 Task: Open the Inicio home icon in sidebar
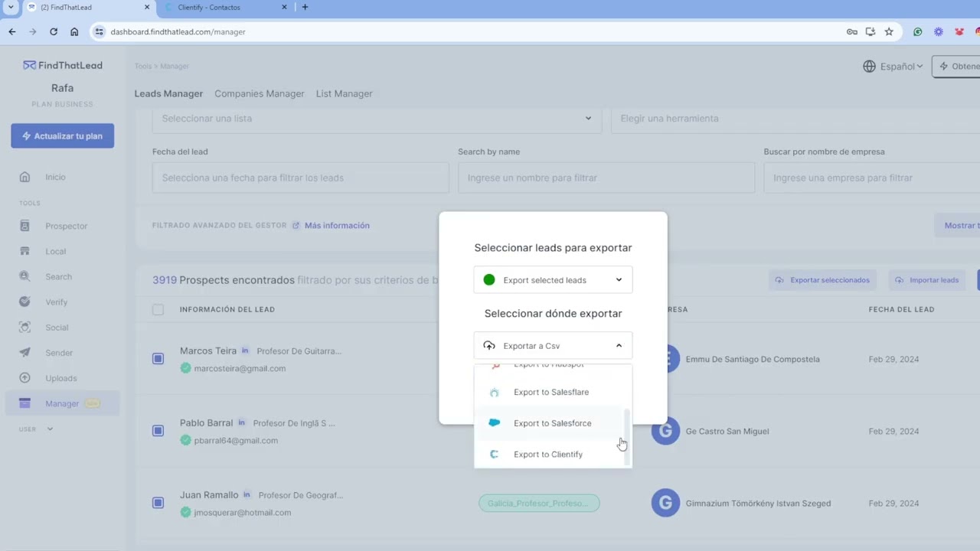click(x=24, y=177)
